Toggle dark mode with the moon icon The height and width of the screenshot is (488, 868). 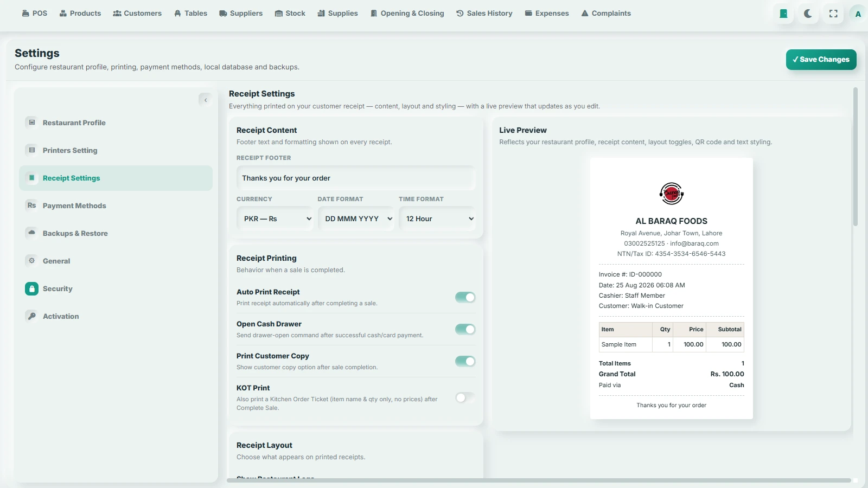808,14
